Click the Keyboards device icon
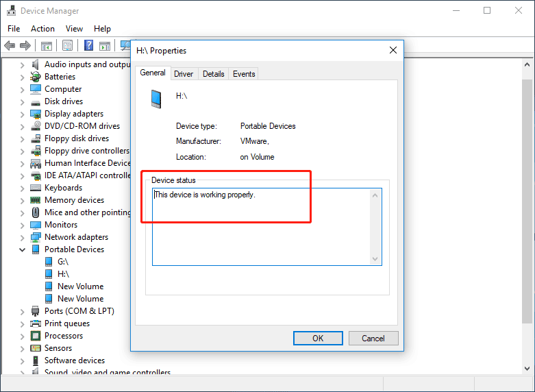Screen dimensions: 535x392 tap(36, 188)
